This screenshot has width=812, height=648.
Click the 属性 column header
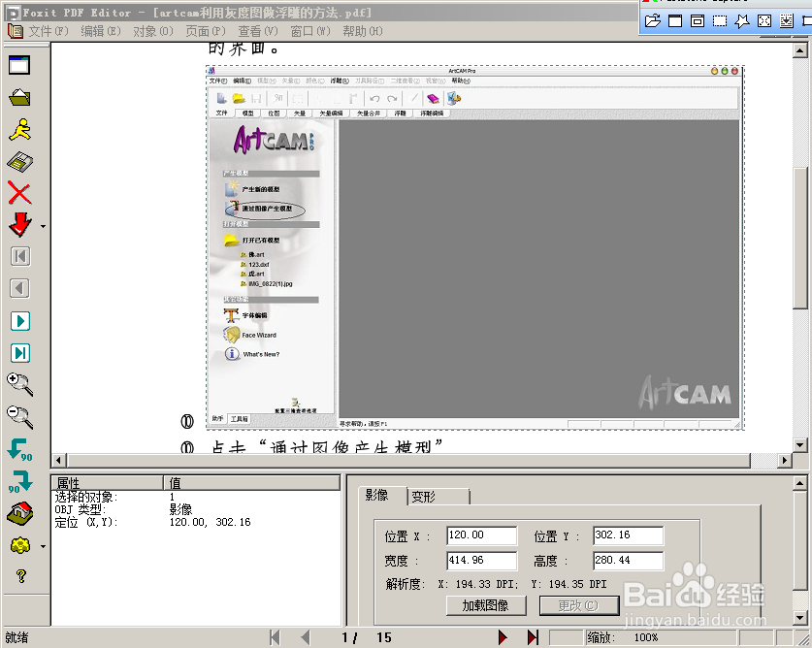(x=108, y=483)
